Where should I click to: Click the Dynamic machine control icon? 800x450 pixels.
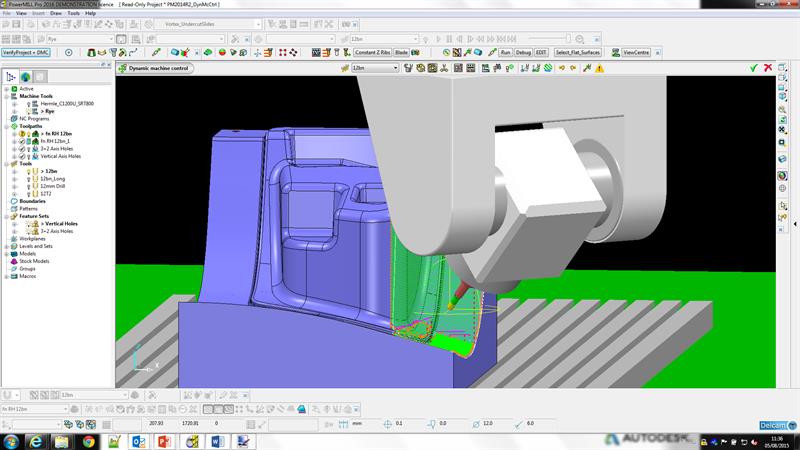click(x=122, y=68)
